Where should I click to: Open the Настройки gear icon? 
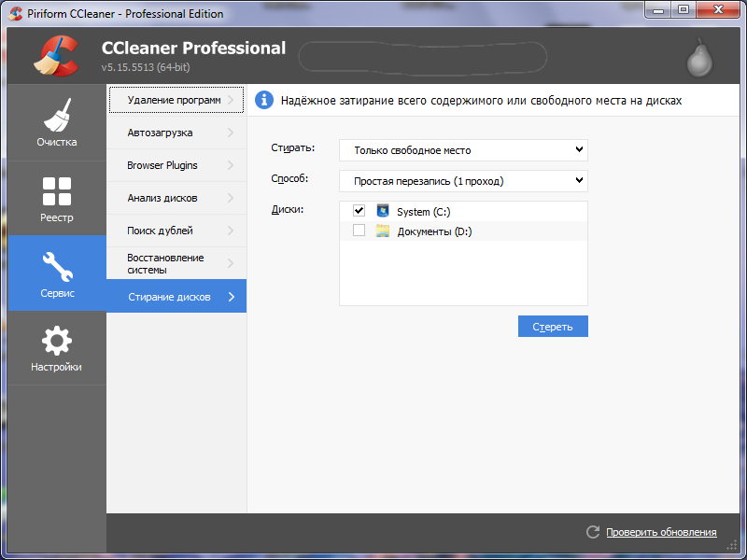(x=57, y=341)
